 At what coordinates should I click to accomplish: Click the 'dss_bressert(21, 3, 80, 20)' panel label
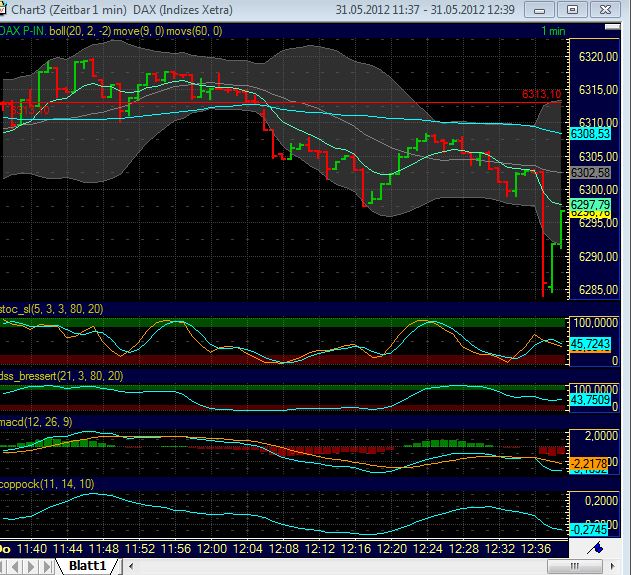62,376
